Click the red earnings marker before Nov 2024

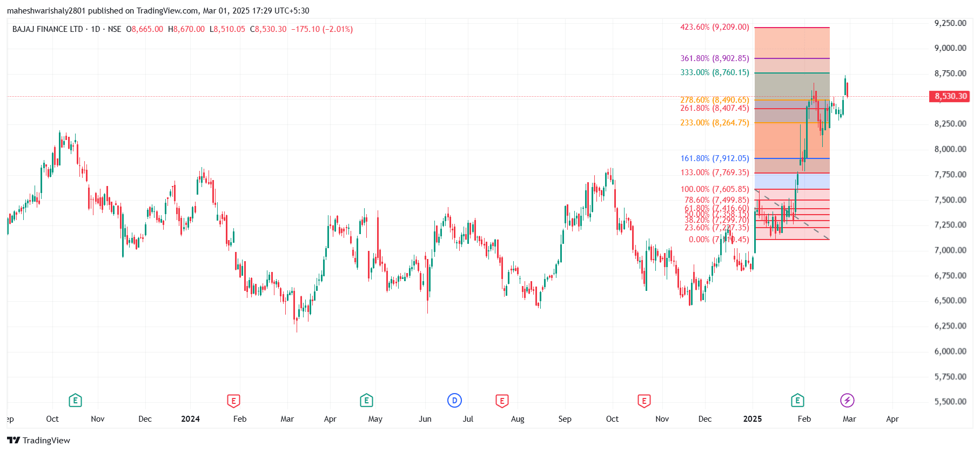pos(644,401)
